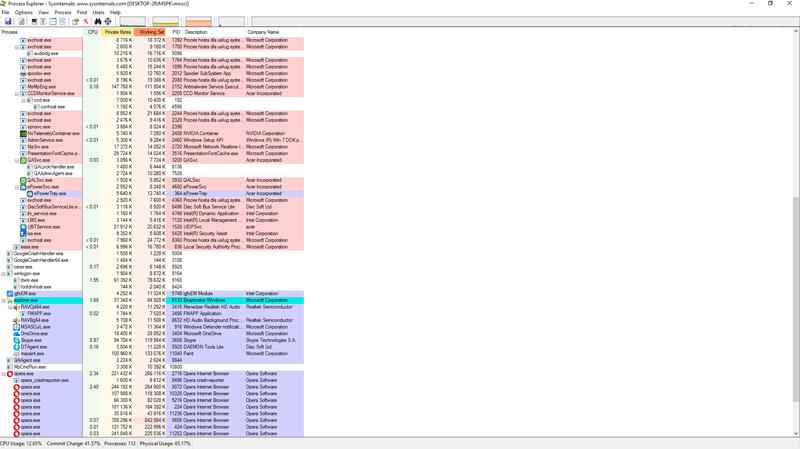Click the Save toolbar icon

click(x=8, y=21)
